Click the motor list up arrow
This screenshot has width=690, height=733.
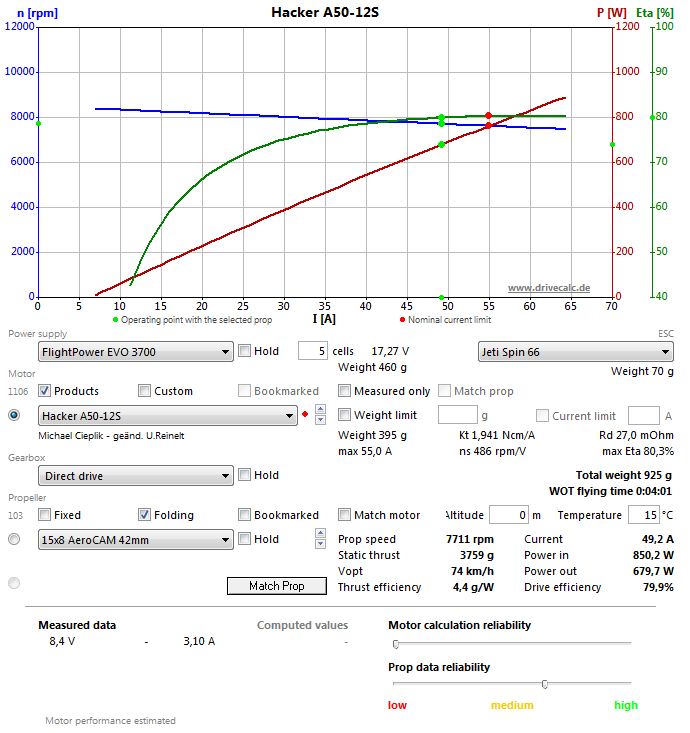(319, 410)
